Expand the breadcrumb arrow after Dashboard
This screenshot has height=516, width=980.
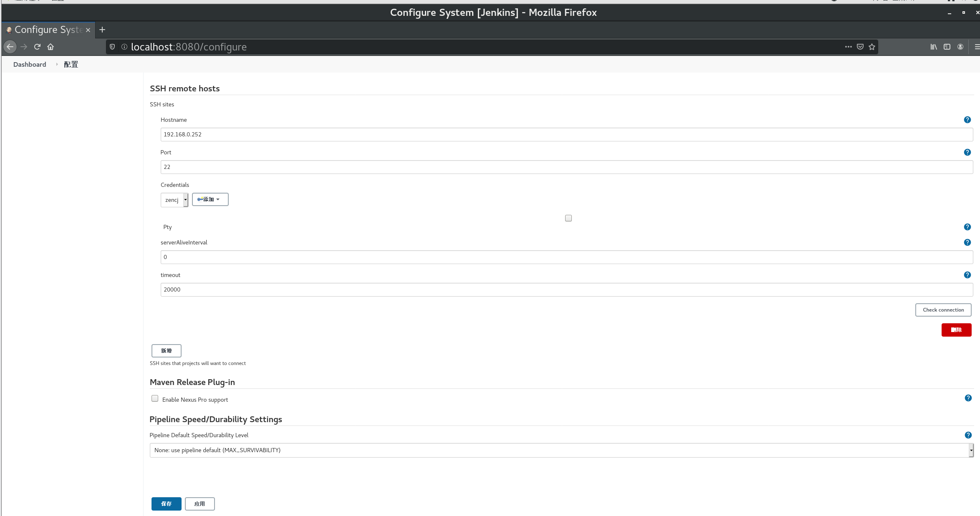[x=57, y=64]
